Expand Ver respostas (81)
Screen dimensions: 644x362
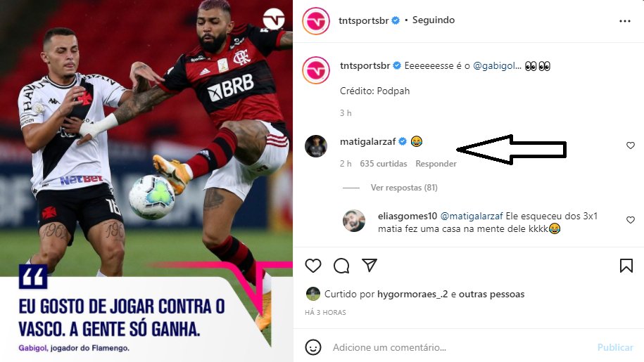click(x=404, y=188)
